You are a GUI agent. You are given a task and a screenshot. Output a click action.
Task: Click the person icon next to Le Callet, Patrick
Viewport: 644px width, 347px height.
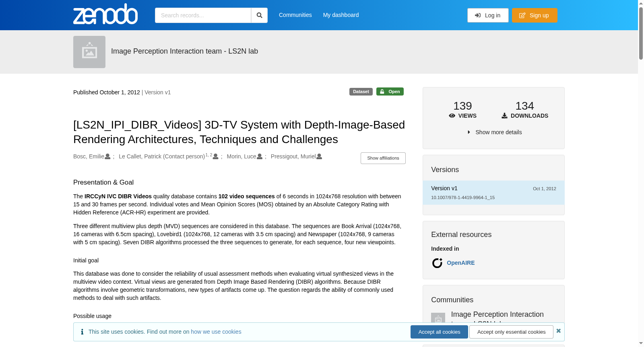[216, 156]
